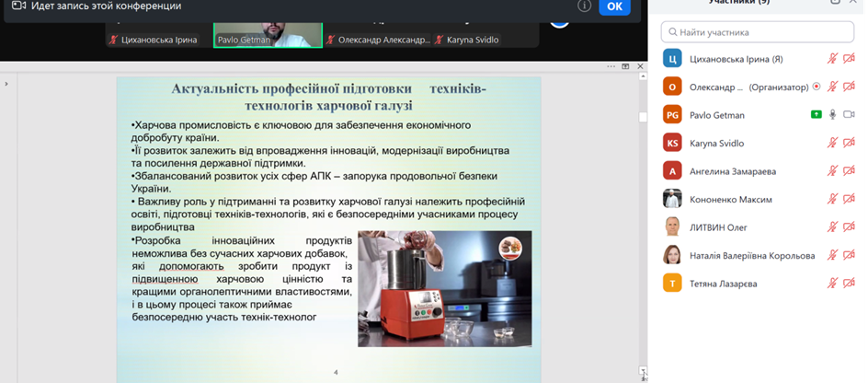Select Pavlo Getman's video thumbnail

pos(268,34)
